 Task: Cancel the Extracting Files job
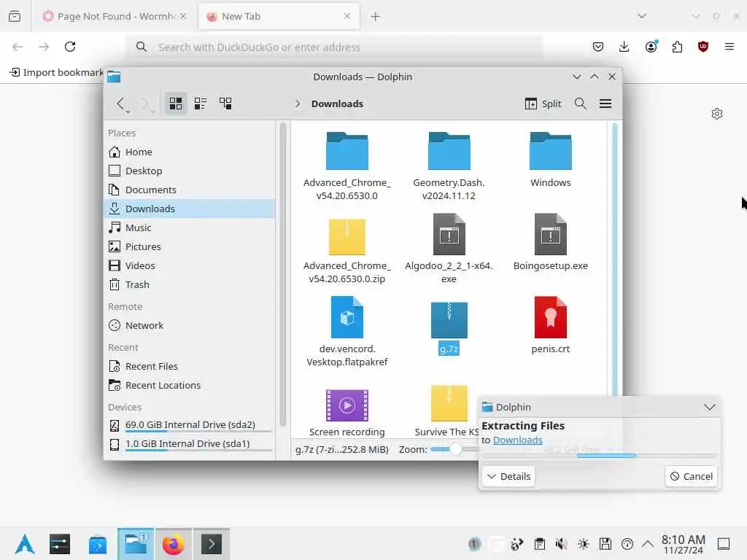(691, 476)
